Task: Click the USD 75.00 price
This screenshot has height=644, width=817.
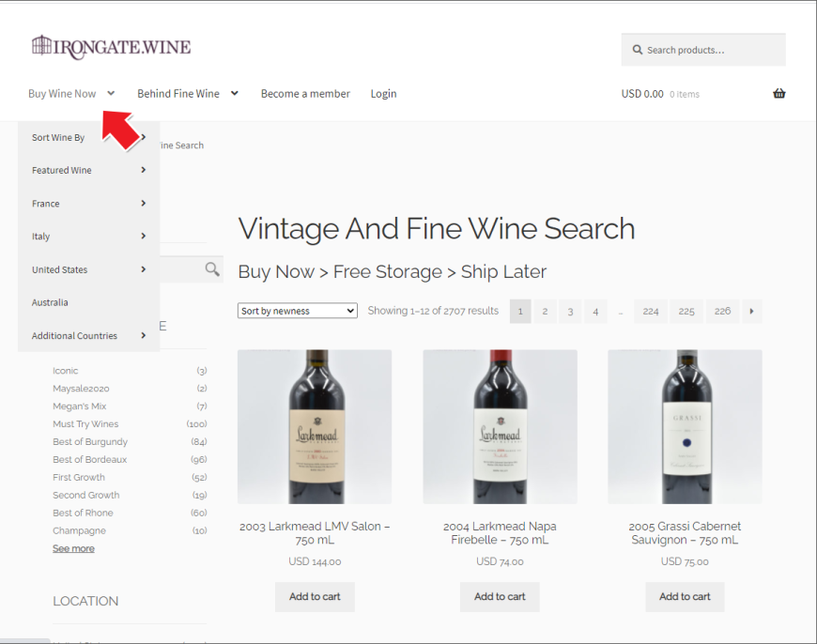Action: pos(685,561)
